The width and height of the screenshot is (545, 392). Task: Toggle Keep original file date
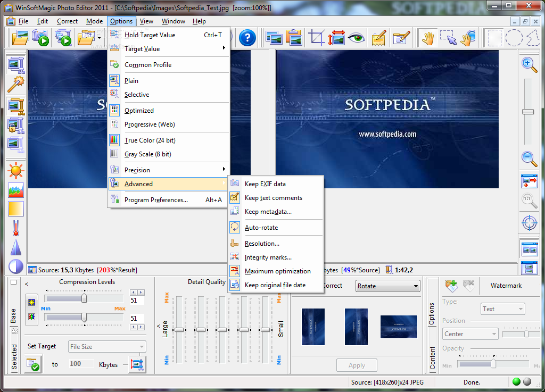[x=276, y=285]
